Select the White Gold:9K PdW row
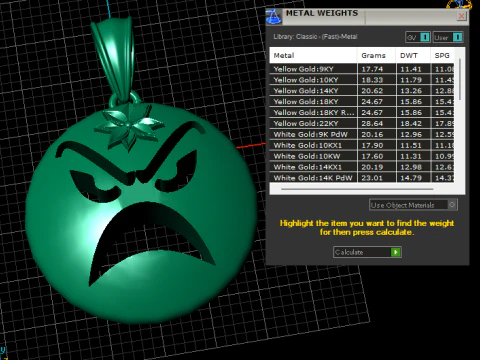 pyautogui.click(x=362, y=134)
